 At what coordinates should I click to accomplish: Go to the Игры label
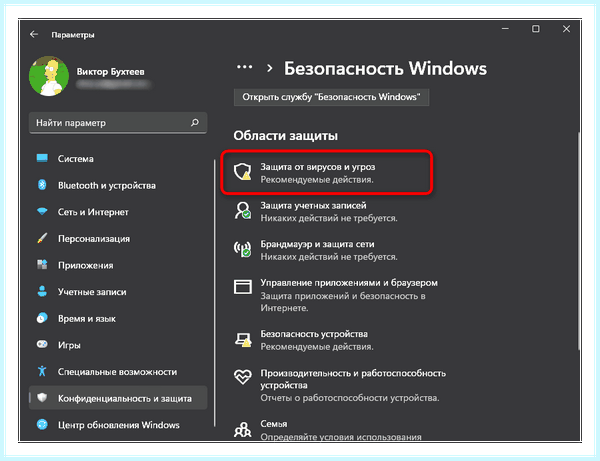click(69, 345)
